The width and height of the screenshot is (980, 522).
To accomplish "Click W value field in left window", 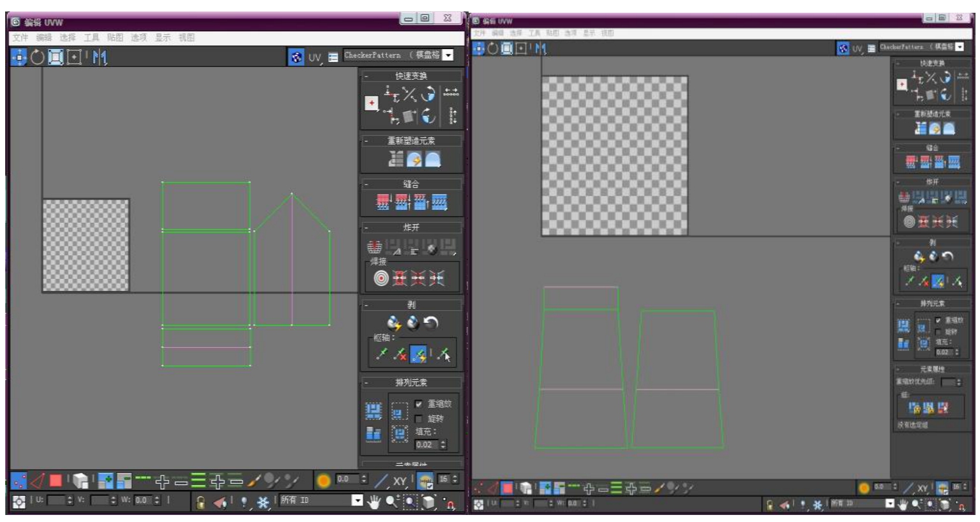I will pyautogui.click(x=143, y=500).
